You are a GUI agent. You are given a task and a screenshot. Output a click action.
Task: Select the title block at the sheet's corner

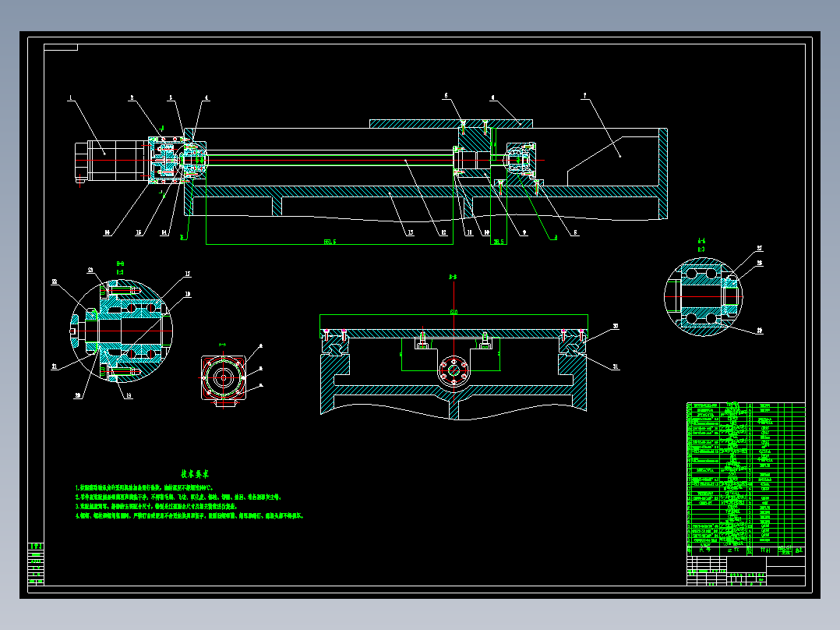point(746,571)
